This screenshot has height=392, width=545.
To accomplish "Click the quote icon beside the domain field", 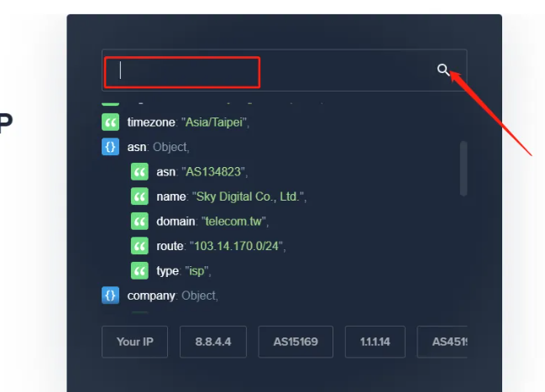I will pyautogui.click(x=139, y=222).
